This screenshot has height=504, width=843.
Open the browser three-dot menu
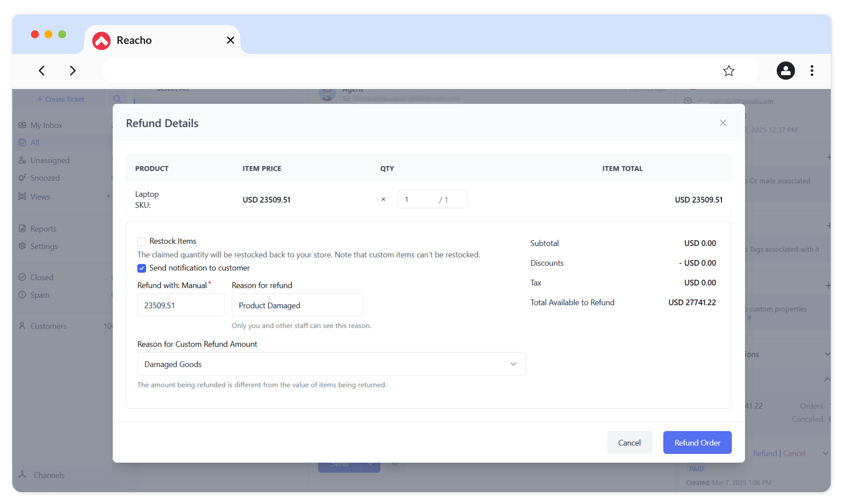pyautogui.click(x=812, y=71)
